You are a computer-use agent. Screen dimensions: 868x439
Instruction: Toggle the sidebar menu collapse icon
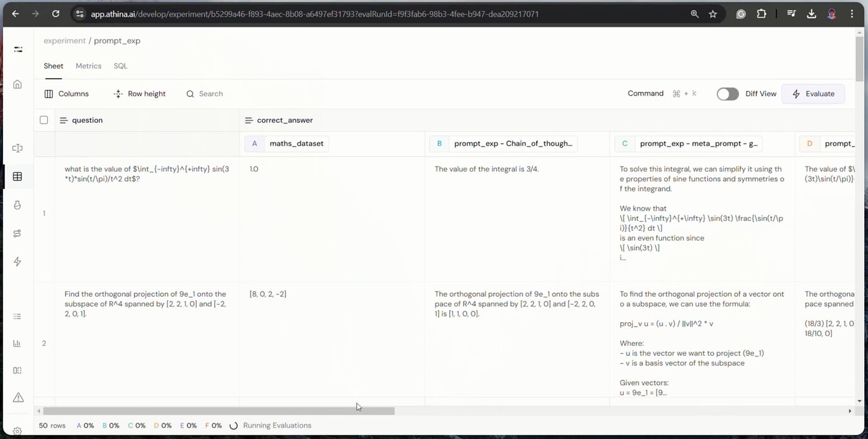click(18, 49)
